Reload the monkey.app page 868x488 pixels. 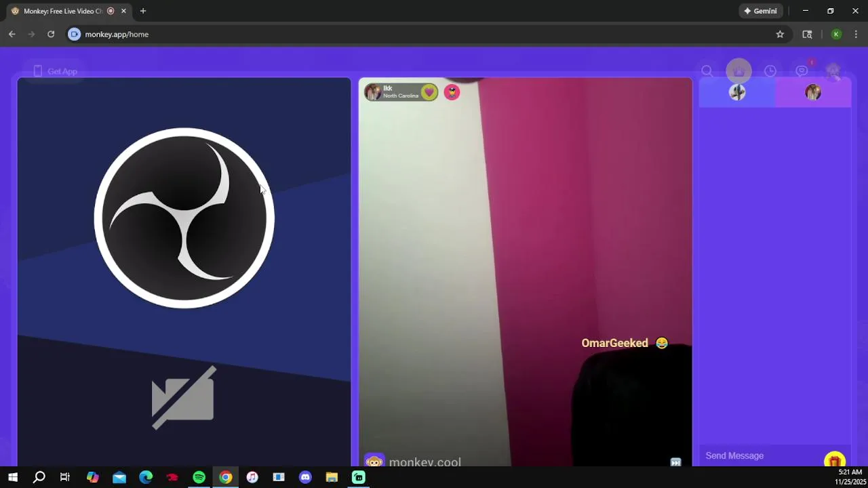(51, 34)
